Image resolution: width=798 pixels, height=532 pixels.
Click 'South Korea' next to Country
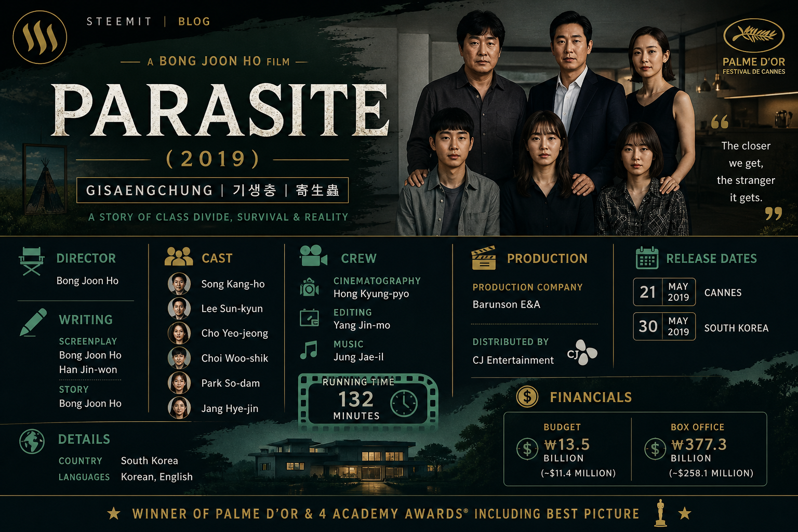[x=150, y=461]
